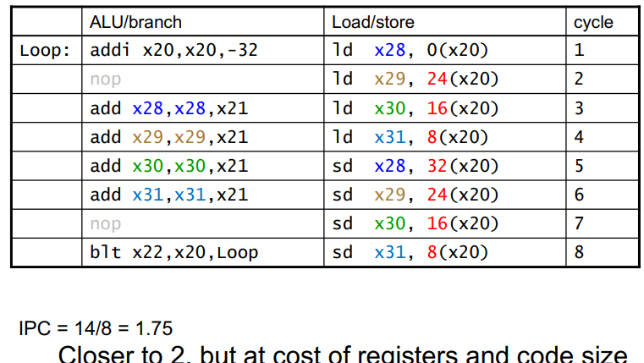Click the "add x28,x28,x21" instruction
The width and height of the screenshot is (644, 363).
tap(169, 108)
